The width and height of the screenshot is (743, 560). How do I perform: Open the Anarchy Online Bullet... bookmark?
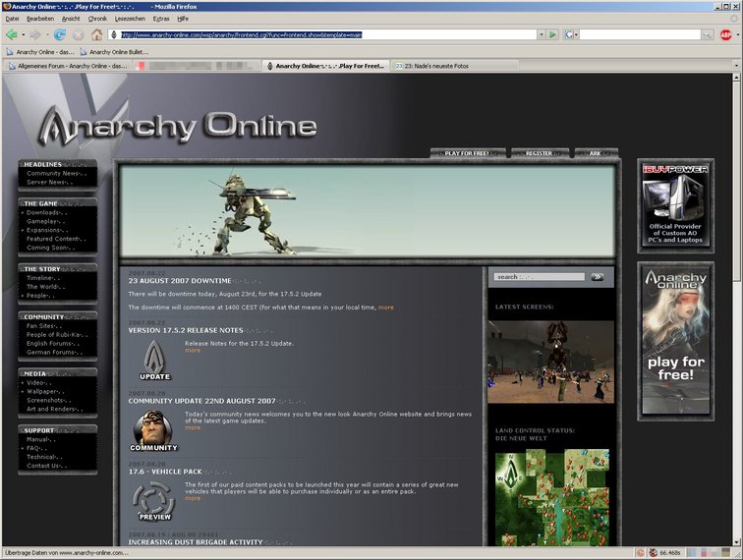[x=114, y=52]
